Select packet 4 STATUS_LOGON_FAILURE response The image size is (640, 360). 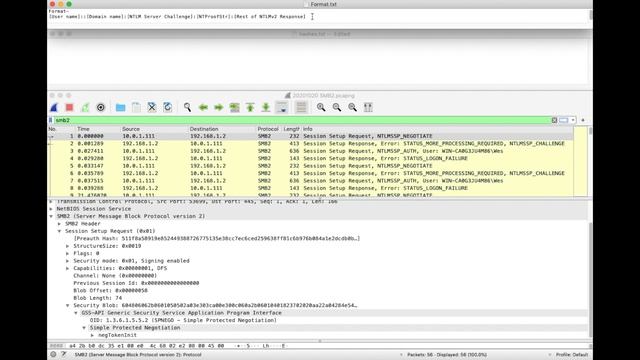[311, 158]
